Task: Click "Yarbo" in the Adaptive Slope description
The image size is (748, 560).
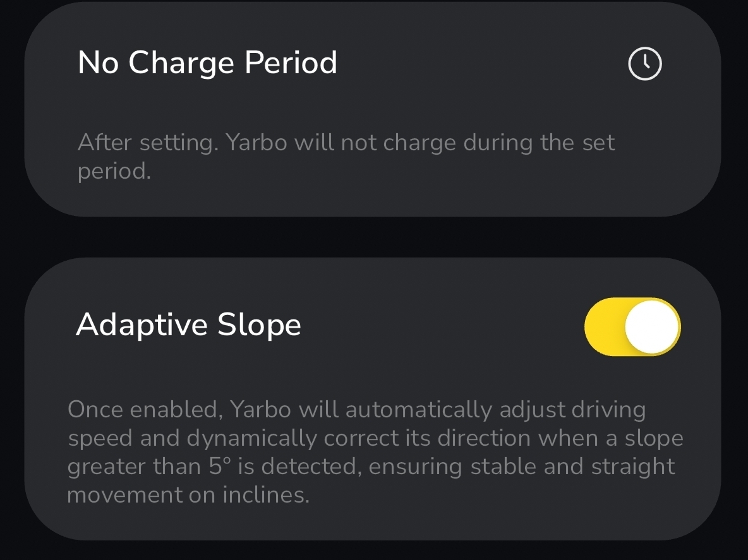Action: pos(261,410)
